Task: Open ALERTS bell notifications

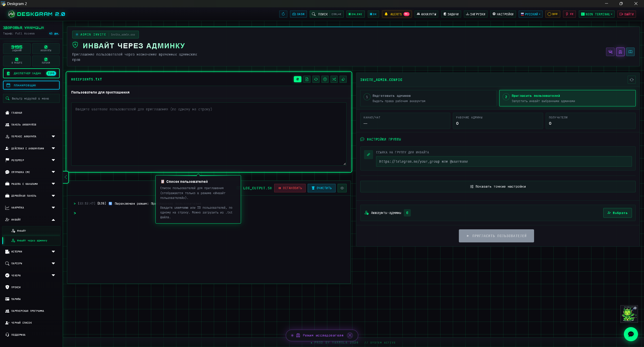Action: click(x=397, y=14)
